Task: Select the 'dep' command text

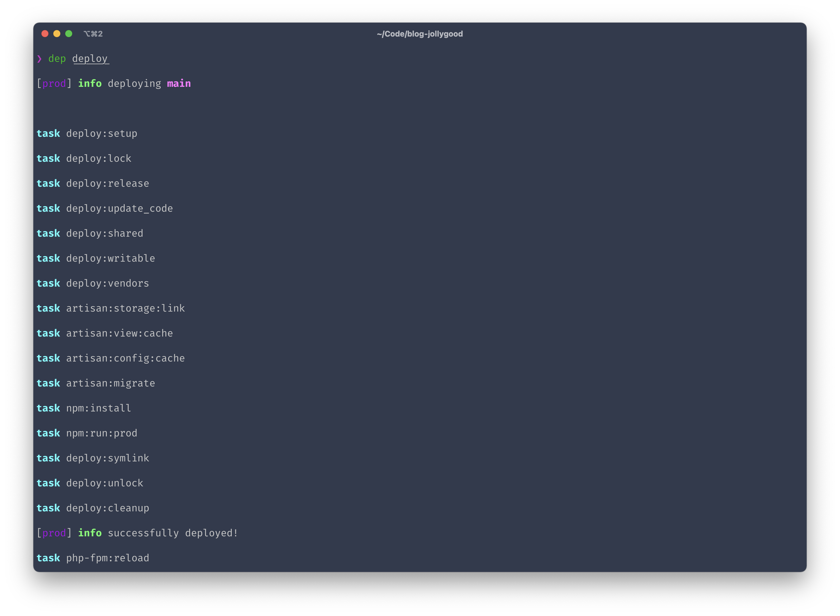Action: coord(57,59)
